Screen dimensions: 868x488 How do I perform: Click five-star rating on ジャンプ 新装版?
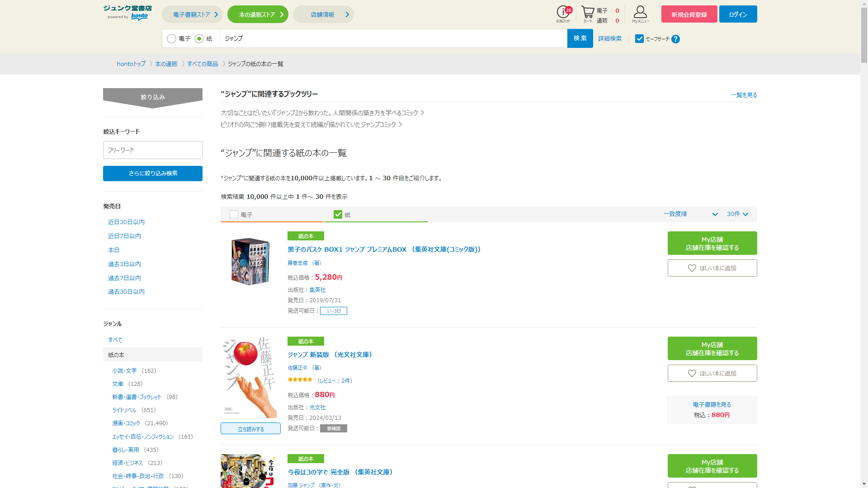point(300,380)
